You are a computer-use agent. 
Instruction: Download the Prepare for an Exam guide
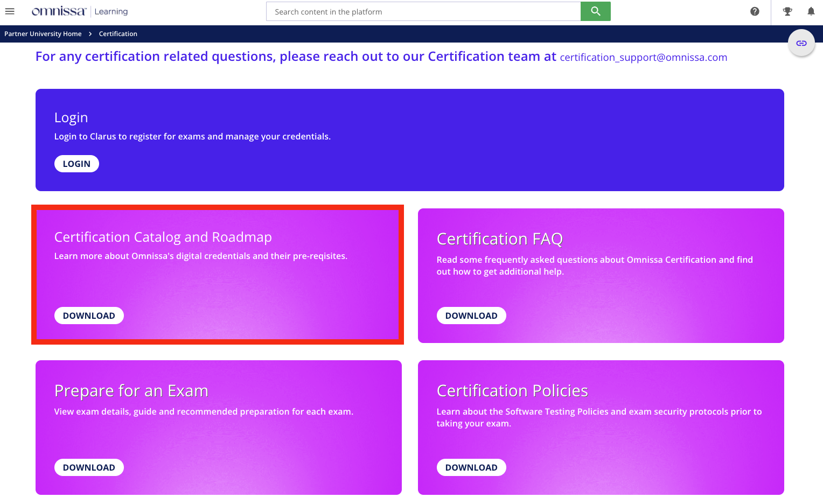[89, 467]
